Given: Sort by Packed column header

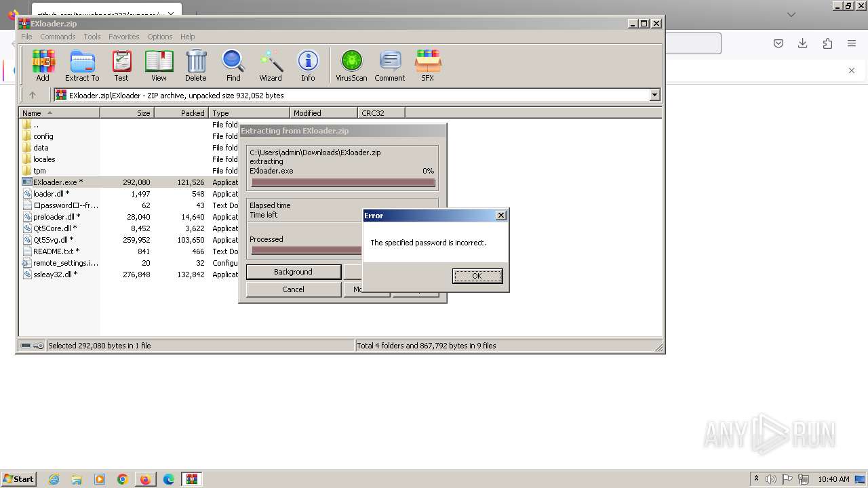Looking at the screenshot, I should 181,113.
